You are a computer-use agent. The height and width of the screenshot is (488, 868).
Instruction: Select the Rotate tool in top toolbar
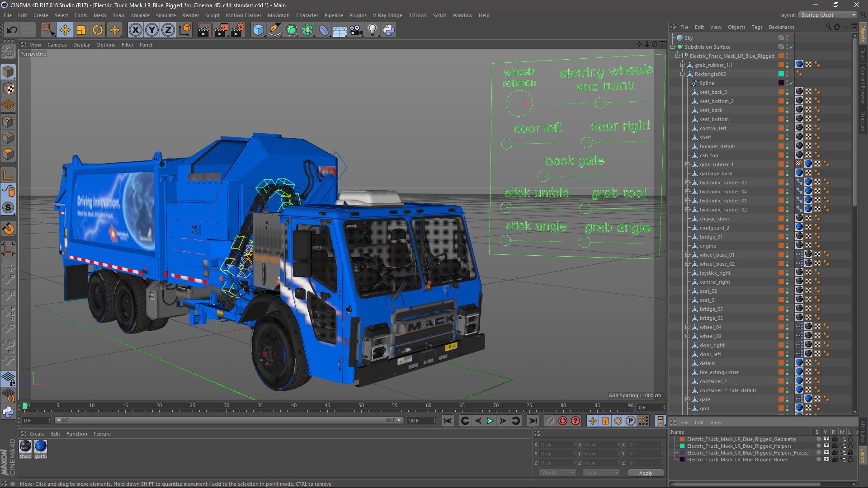[x=98, y=30]
